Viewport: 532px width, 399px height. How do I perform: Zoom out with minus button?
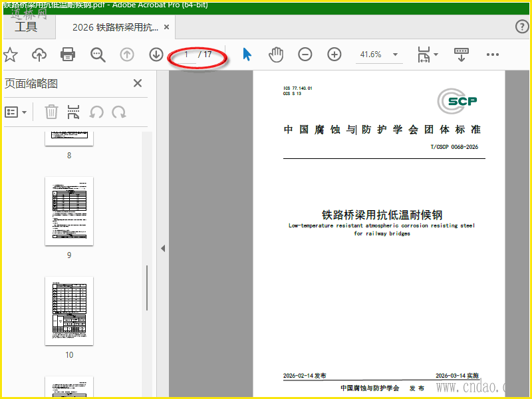[305, 55]
